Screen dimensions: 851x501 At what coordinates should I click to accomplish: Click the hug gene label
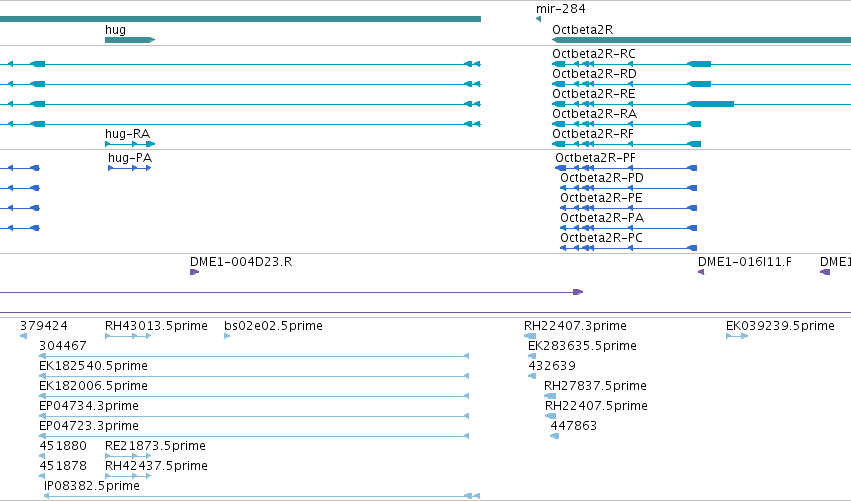(x=115, y=30)
